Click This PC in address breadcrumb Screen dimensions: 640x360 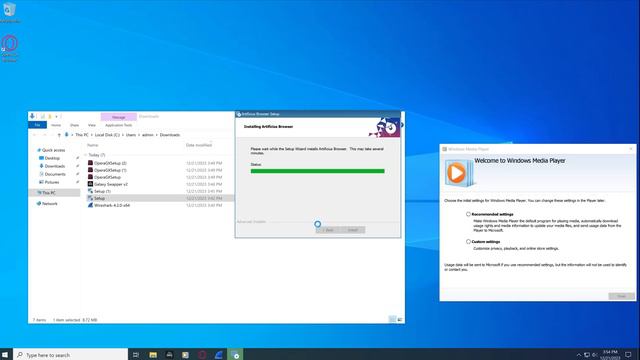[82, 135]
